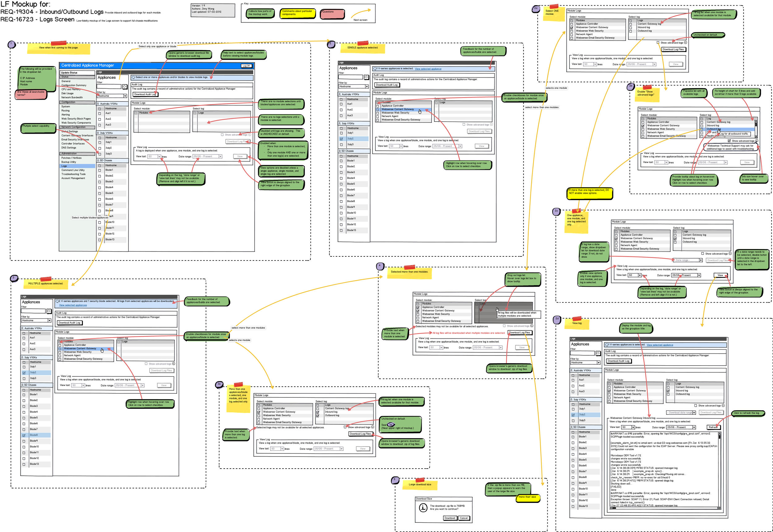Check Show advanced logs in panel 2a

point(658,42)
